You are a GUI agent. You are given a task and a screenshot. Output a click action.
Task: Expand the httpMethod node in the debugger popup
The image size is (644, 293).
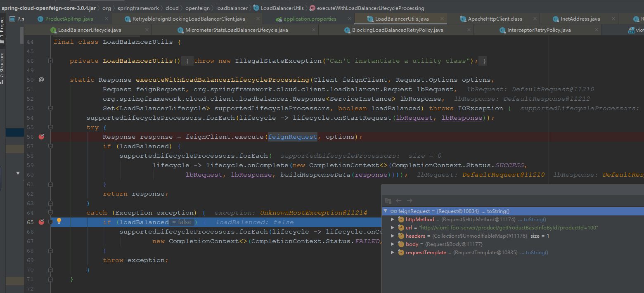click(393, 219)
